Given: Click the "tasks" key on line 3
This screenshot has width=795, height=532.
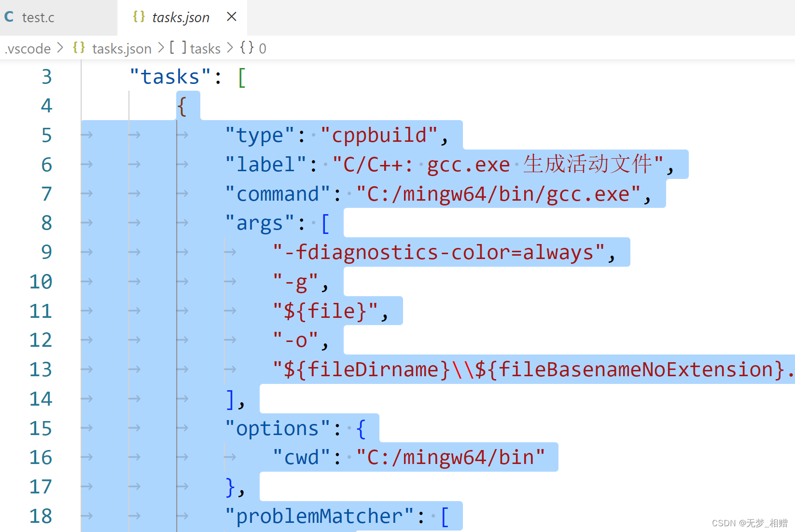Looking at the screenshot, I should (x=170, y=77).
